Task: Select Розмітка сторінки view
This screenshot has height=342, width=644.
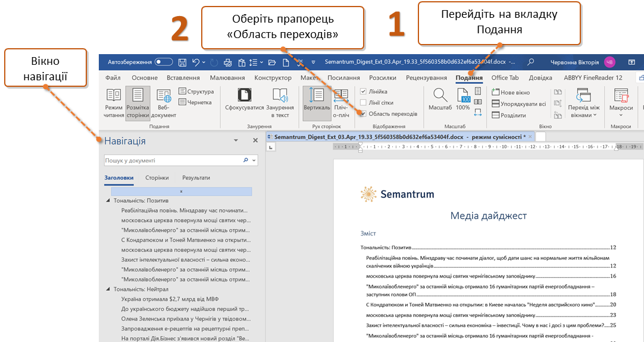Action: tap(137, 103)
